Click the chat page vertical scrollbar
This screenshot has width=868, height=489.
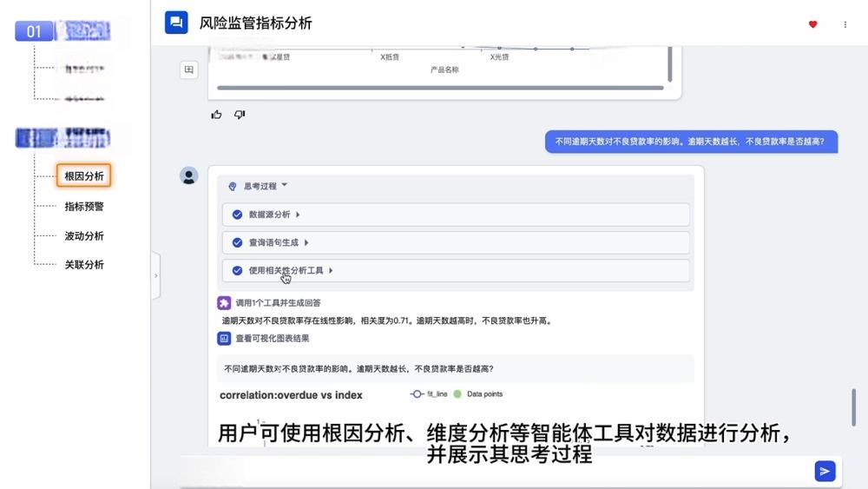tap(853, 407)
